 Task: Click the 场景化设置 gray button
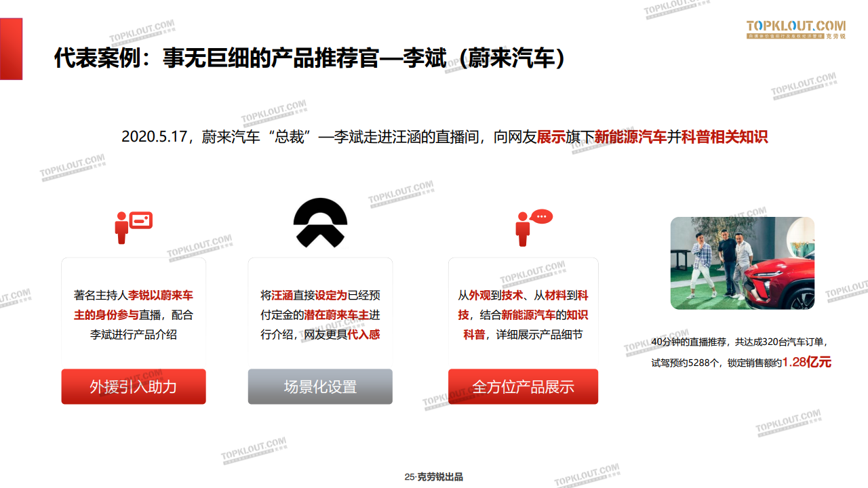(x=320, y=386)
